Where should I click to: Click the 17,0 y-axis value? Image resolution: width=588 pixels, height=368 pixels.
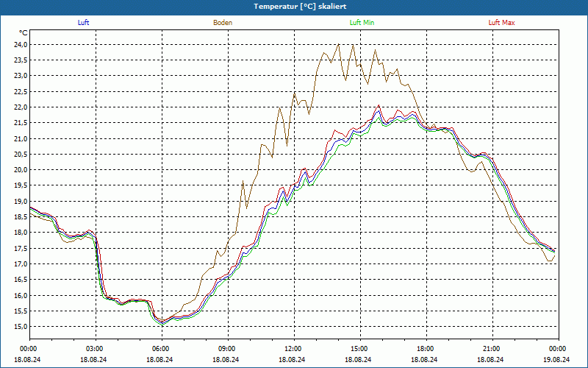21,264
